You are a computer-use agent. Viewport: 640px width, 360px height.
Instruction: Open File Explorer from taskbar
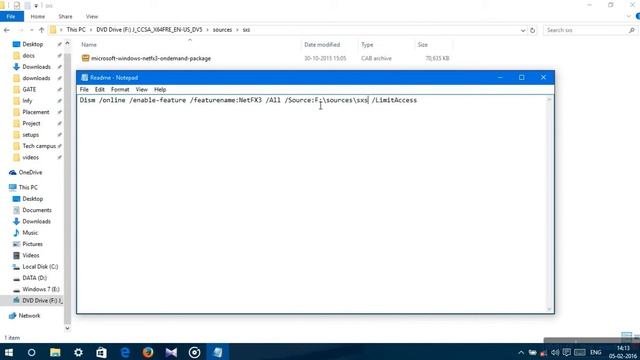click(55, 352)
